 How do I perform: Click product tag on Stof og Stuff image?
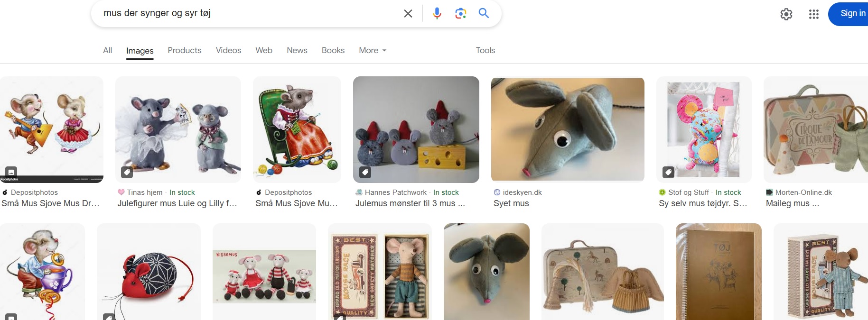click(x=668, y=172)
